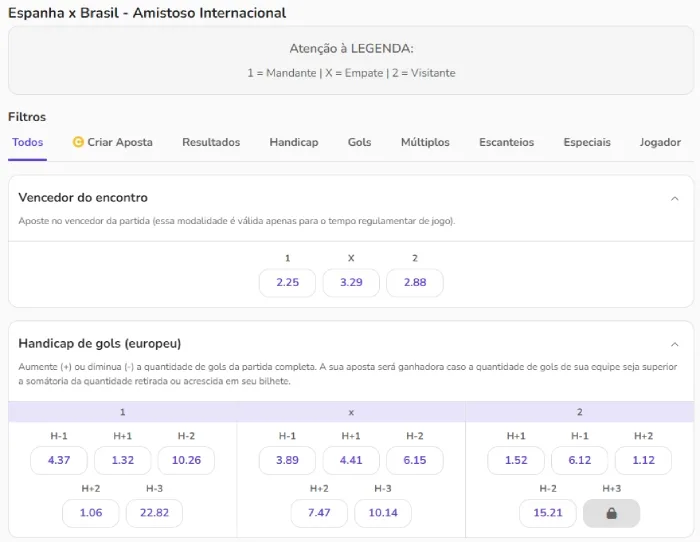
Task: Click the handicap column header 2
Action: click(x=579, y=412)
